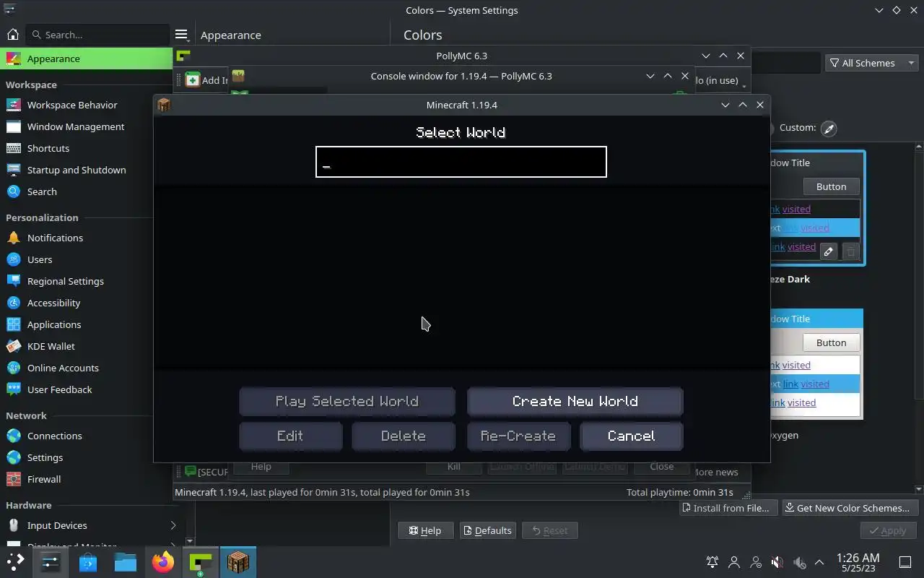
Task: Click the edit pencil icon on Breeze Dark scheme
Action: point(829,251)
